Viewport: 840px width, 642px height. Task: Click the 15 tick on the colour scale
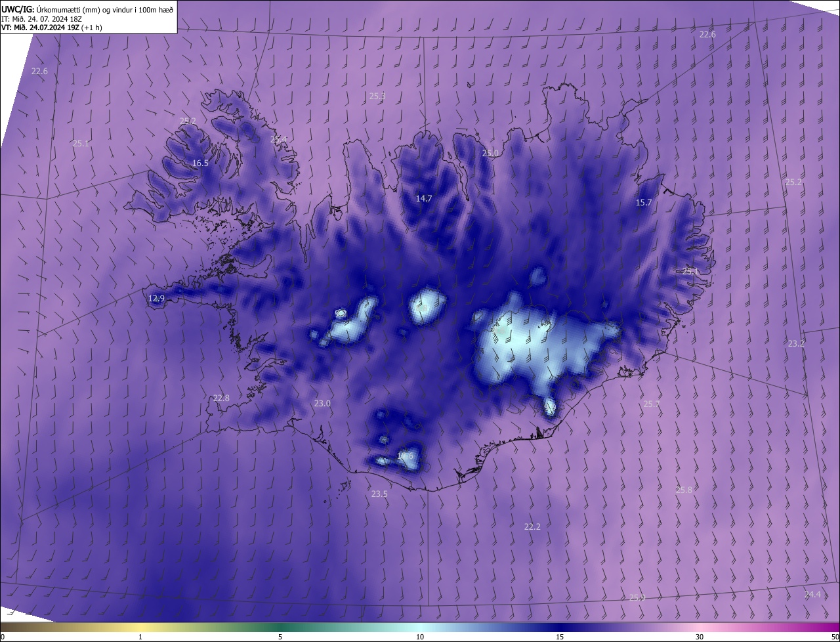560,637
